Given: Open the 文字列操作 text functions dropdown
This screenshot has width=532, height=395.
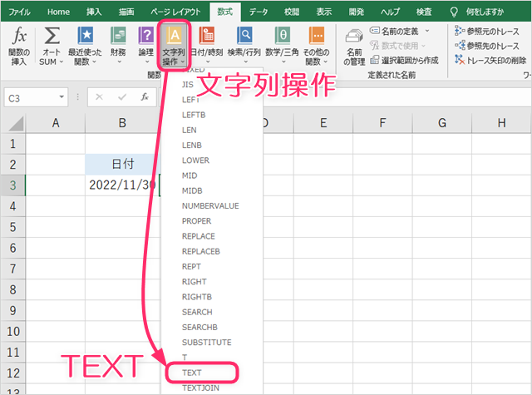Looking at the screenshot, I should (x=174, y=46).
